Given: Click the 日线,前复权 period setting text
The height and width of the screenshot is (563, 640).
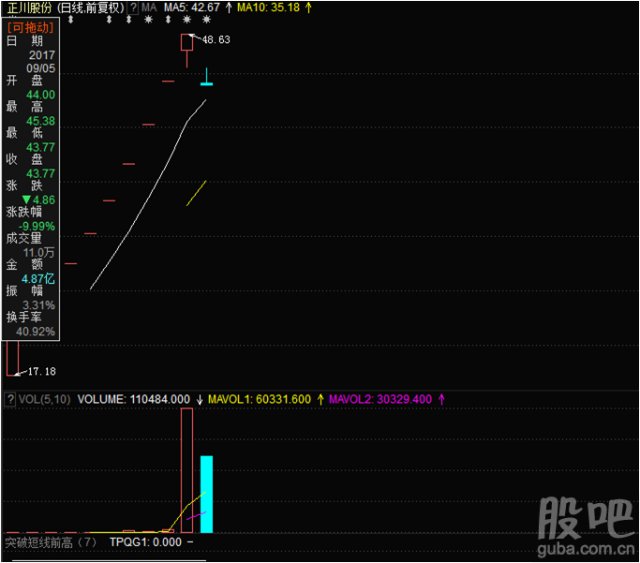Looking at the screenshot, I should point(88,7).
